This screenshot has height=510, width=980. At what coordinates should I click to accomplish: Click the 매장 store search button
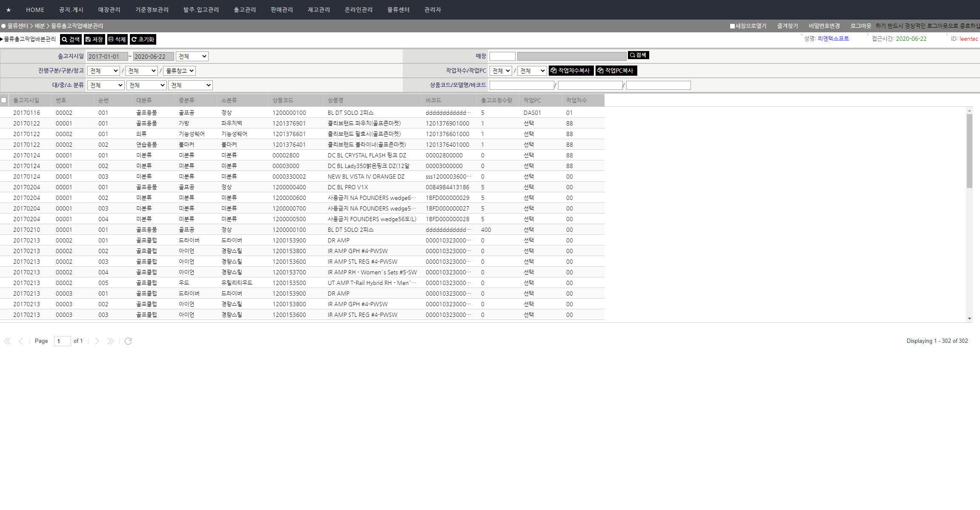point(638,55)
